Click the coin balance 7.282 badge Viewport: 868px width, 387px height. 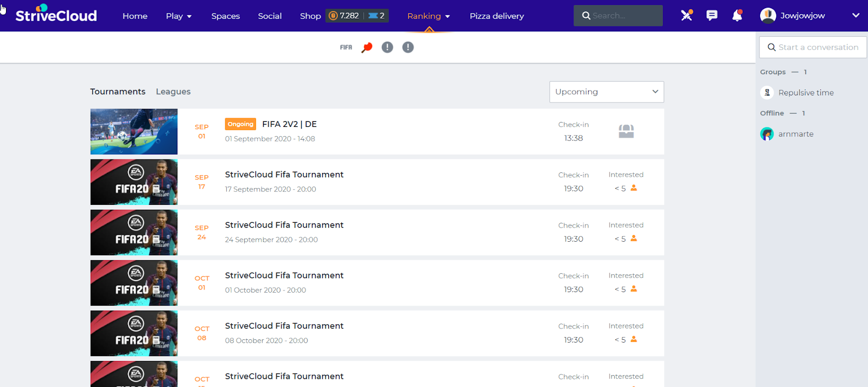(344, 16)
